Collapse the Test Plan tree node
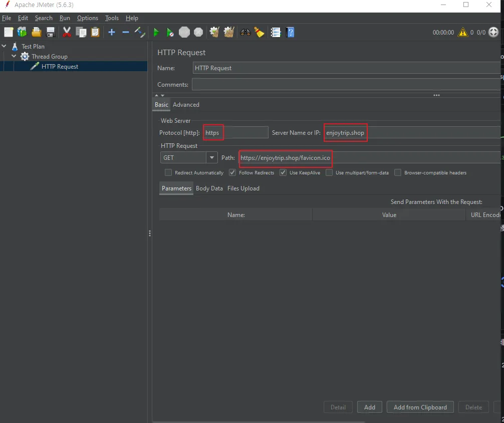The image size is (504, 423). tap(5, 46)
